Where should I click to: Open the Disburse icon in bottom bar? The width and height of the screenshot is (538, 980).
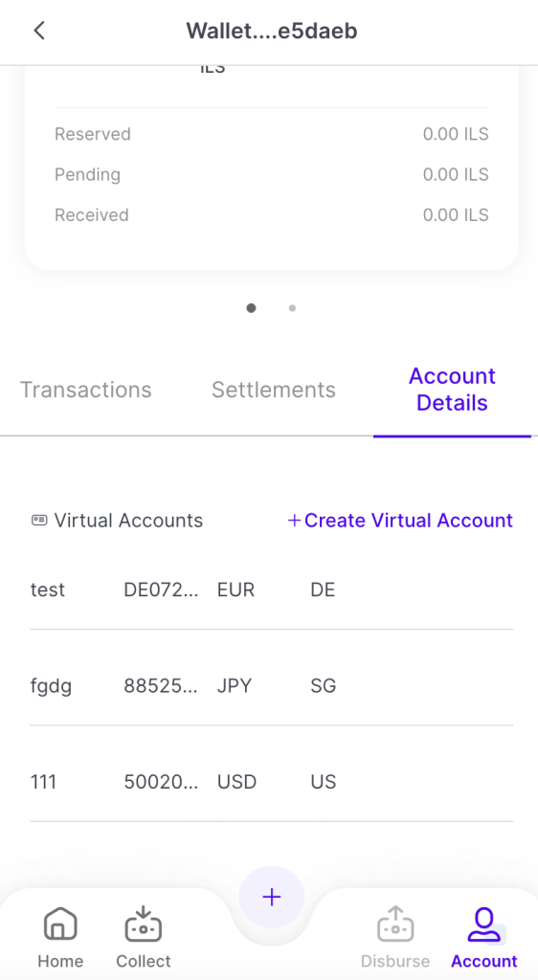pos(395,924)
